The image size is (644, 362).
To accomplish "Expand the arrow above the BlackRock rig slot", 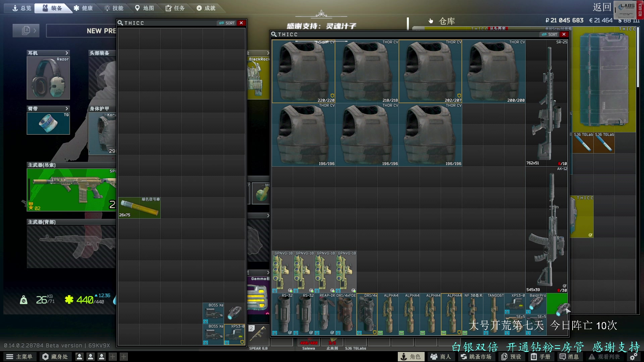I will tap(268, 53).
